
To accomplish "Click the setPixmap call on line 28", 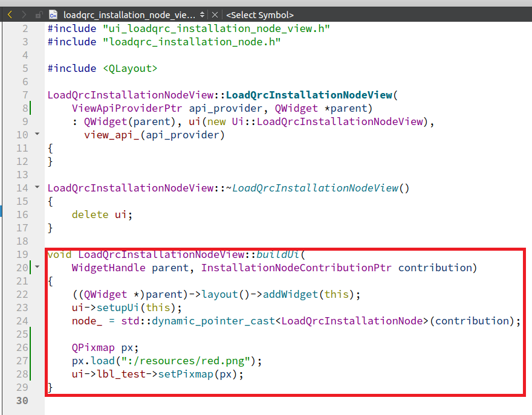I will (x=186, y=374).
